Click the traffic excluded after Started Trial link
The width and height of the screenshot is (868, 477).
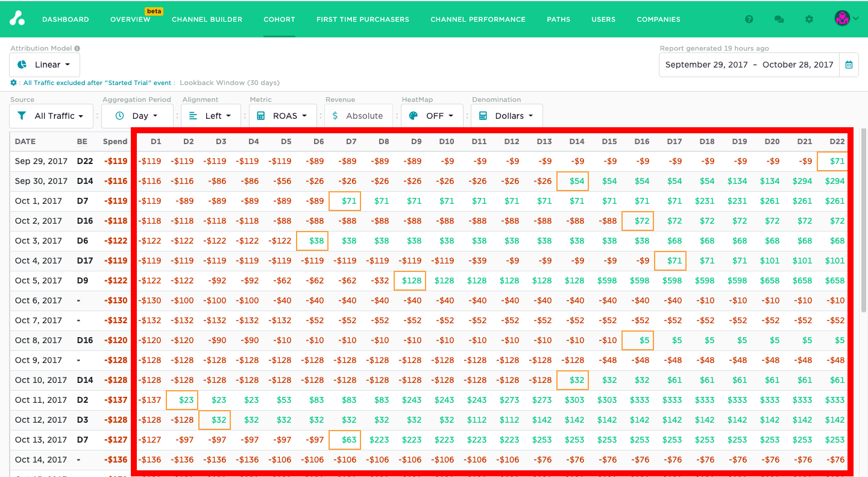(x=98, y=83)
